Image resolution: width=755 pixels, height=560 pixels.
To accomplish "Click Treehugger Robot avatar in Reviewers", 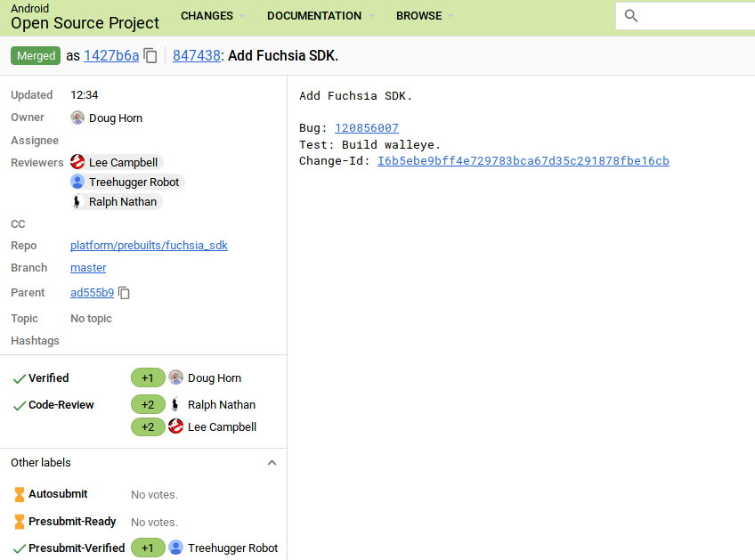I will pyautogui.click(x=77, y=182).
